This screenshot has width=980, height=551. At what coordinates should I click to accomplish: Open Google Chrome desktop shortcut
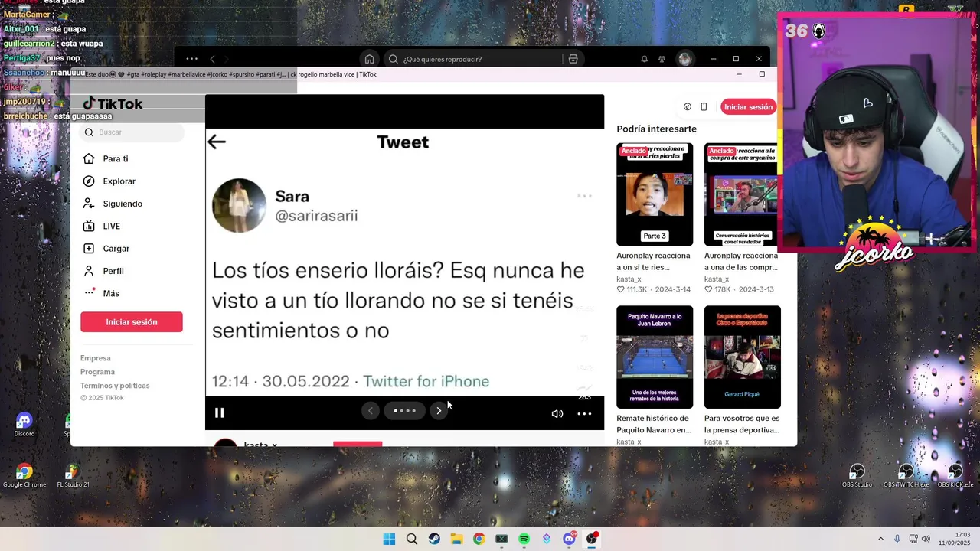click(24, 475)
